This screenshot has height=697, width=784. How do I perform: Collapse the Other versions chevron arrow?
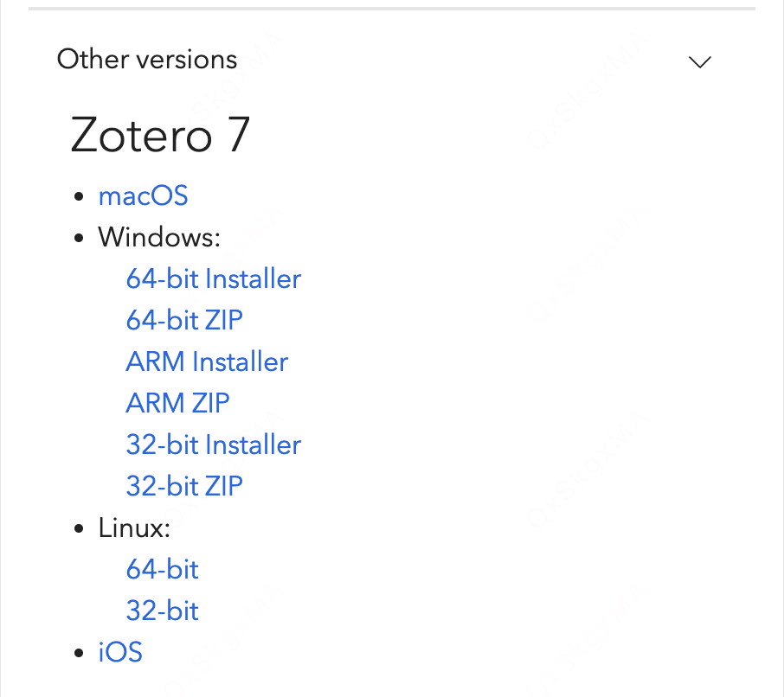tap(698, 61)
